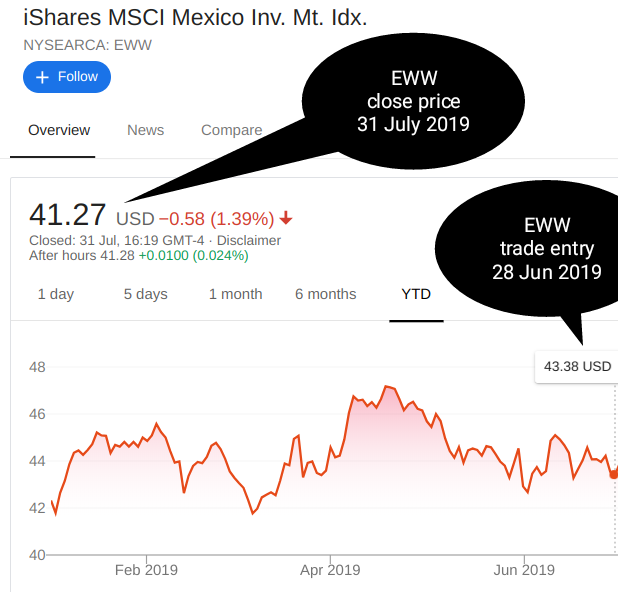Open the Compare tab
Image resolution: width=618 pixels, height=592 pixels.
point(232,130)
